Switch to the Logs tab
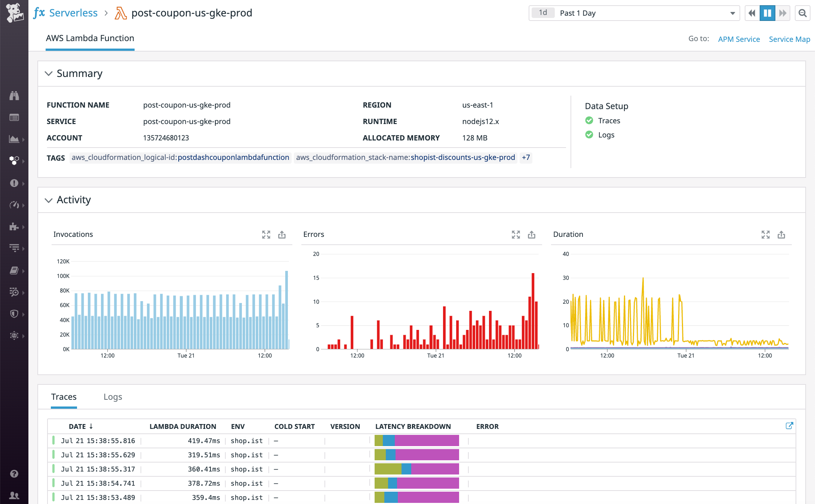 click(x=113, y=397)
